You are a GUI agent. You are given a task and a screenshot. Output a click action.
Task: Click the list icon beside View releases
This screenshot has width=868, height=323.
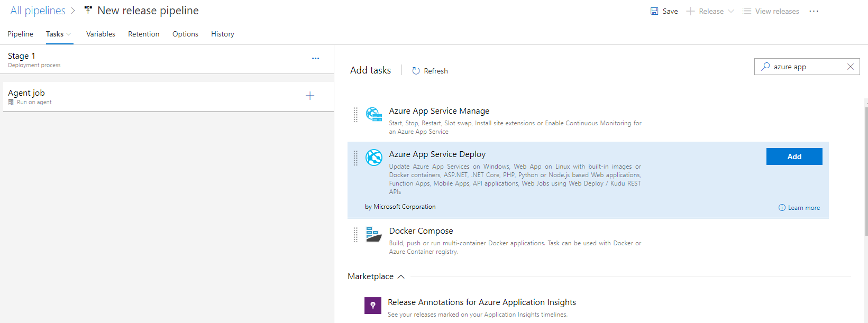click(x=747, y=11)
